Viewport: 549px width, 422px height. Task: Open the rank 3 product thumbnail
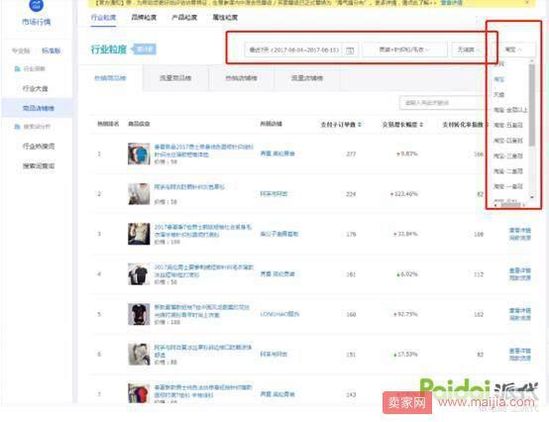click(x=139, y=234)
